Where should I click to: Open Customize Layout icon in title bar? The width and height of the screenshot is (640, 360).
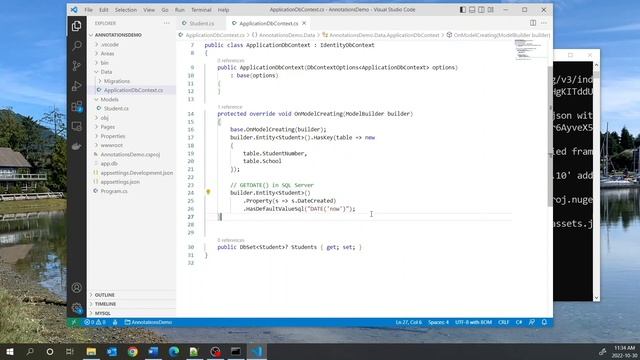[491, 10]
